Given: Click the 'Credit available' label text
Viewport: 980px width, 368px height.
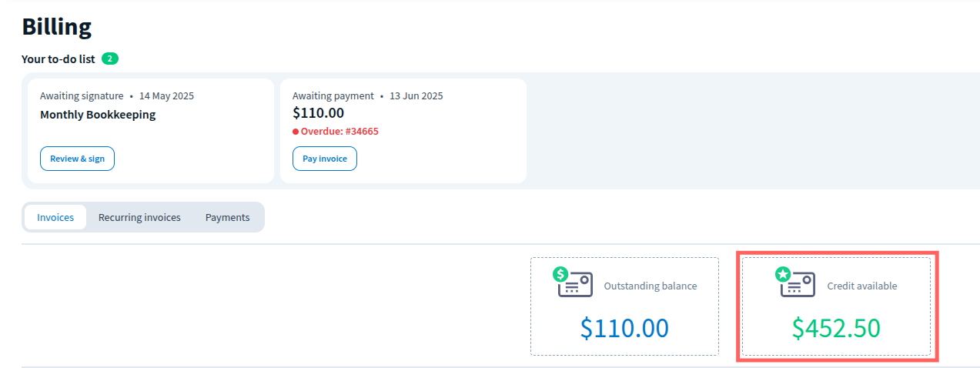Looking at the screenshot, I should 861,286.
